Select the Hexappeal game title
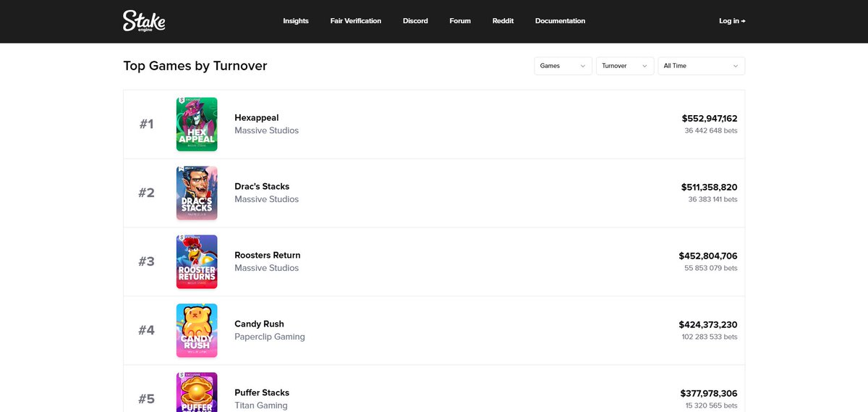 pyautogui.click(x=257, y=118)
